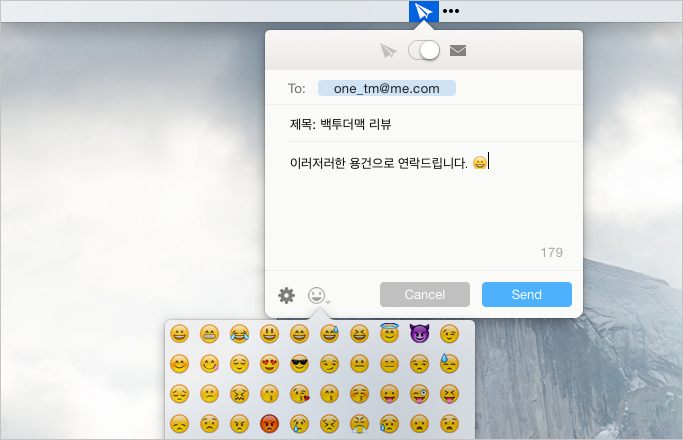Click the 179 character counter
Screen dimensions: 683x440
coord(551,253)
